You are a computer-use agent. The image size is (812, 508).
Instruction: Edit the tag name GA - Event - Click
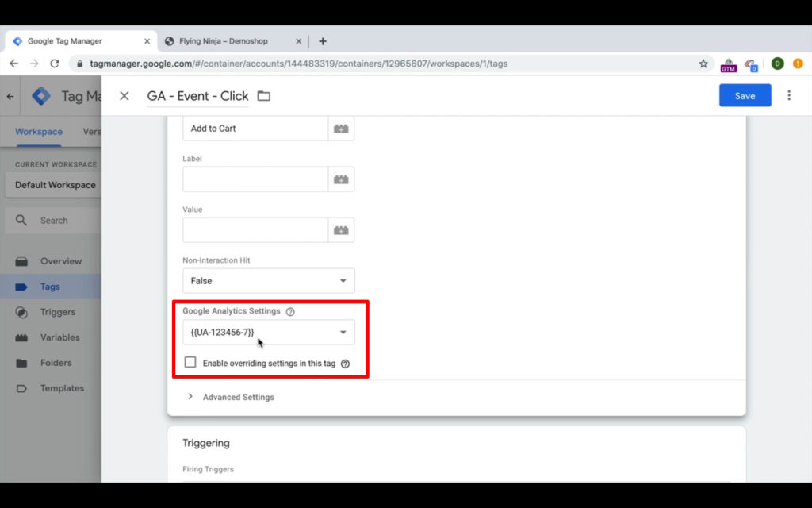pos(197,96)
